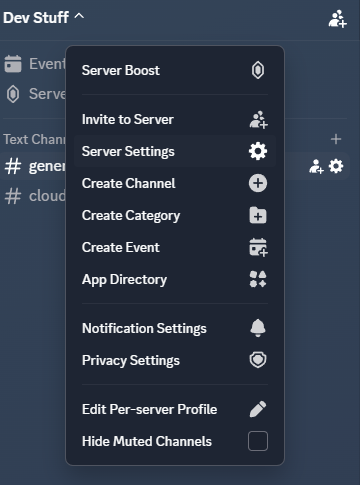This screenshot has width=360, height=485.
Task: Click create invite icon on general channel
Action: pyautogui.click(x=316, y=166)
